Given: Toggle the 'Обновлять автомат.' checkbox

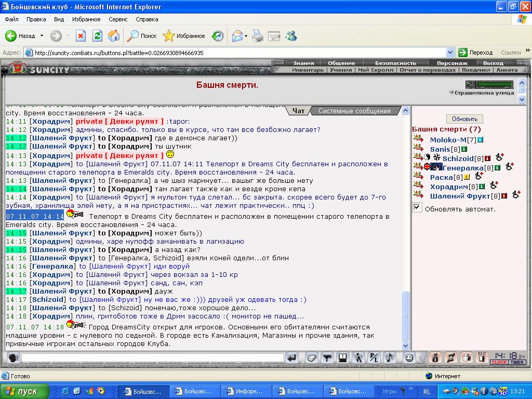Looking at the screenshot, I should coord(417,207).
